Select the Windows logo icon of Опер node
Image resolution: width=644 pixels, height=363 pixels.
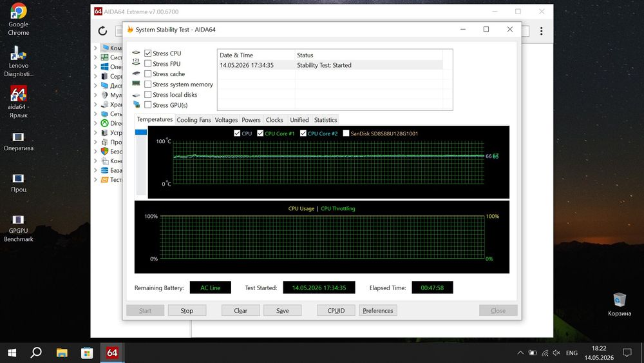tap(105, 66)
